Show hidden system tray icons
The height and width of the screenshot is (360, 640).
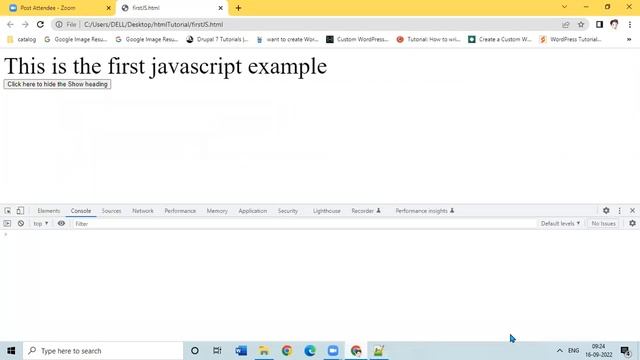coord(560,351)
